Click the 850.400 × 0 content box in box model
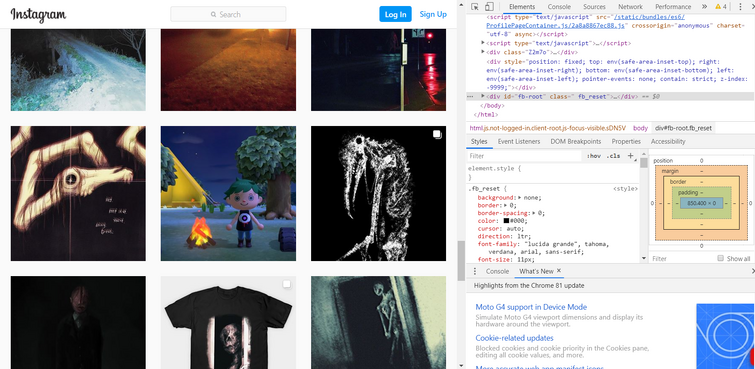The height and width of the screenshot is (369, 755). coord(701,203)
